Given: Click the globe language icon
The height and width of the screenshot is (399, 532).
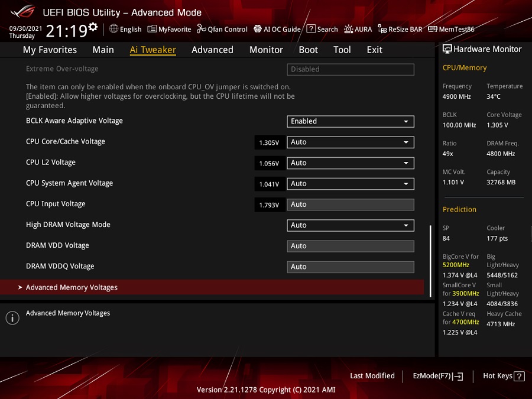Looking at the screenshot, I should point(113,29).
